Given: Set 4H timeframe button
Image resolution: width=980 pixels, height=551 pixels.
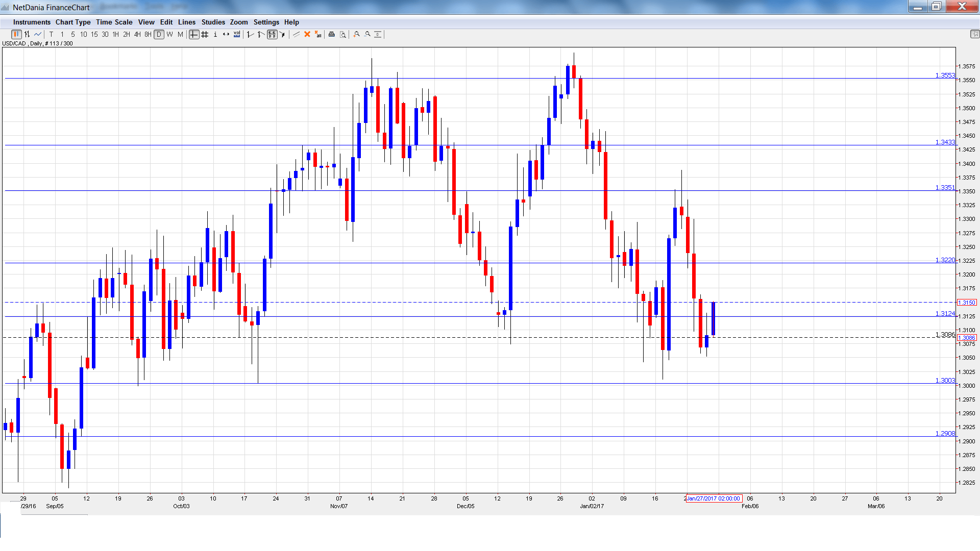Looking at the screenshot, I should click(137, 34).
